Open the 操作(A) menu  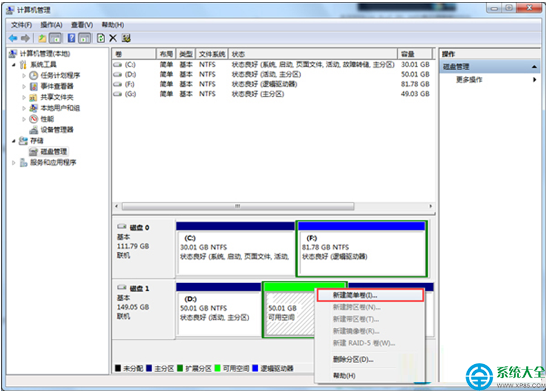pyautogui.click(x=51, y=25)
